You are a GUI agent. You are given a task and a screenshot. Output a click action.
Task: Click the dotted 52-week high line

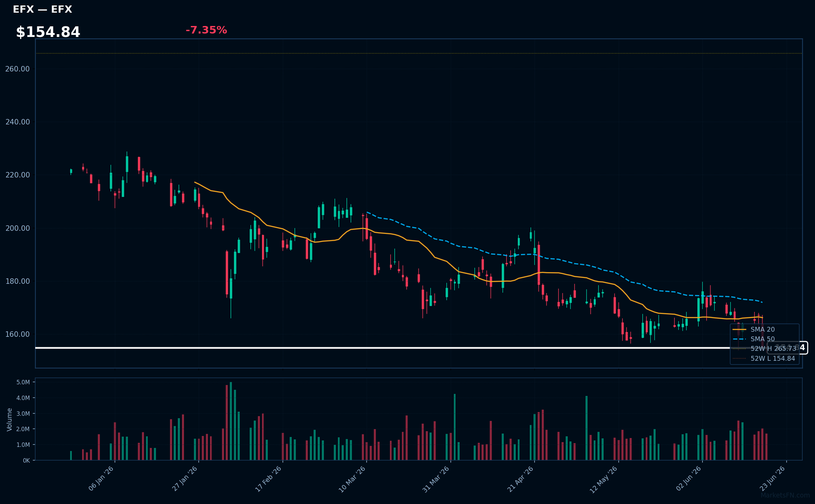[419, 53]
